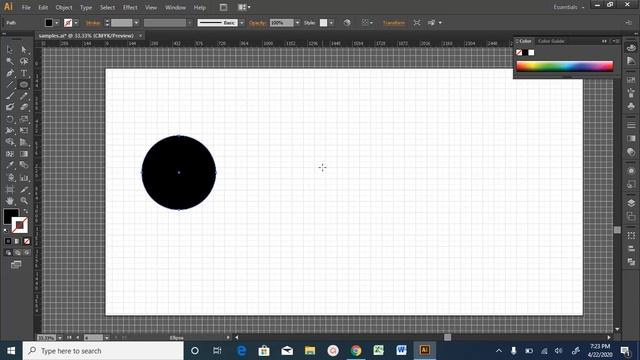Select the Gradient tool
This screenshot has height=360, width=640.
click(24, 154)
